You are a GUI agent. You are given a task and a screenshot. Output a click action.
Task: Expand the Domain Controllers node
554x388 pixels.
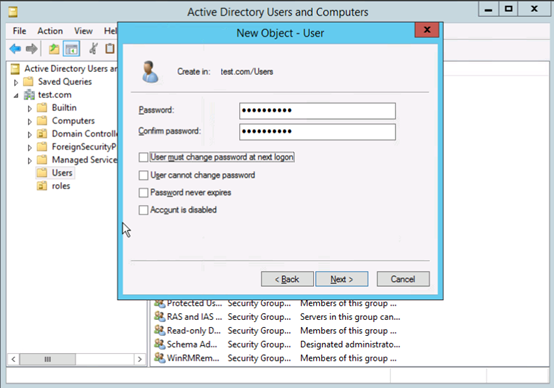[30, 135]
